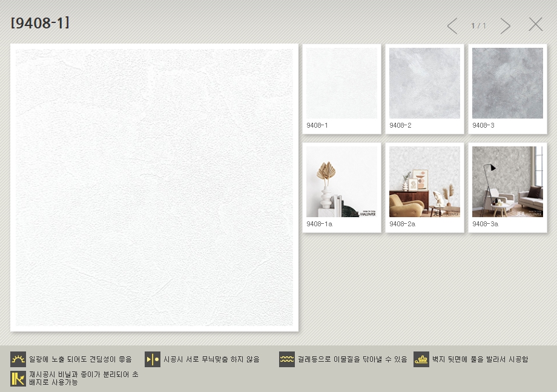Go to the previous image arrow
Image resolution: width=557 pixels, height=392 pixels.
coord(452,25)
